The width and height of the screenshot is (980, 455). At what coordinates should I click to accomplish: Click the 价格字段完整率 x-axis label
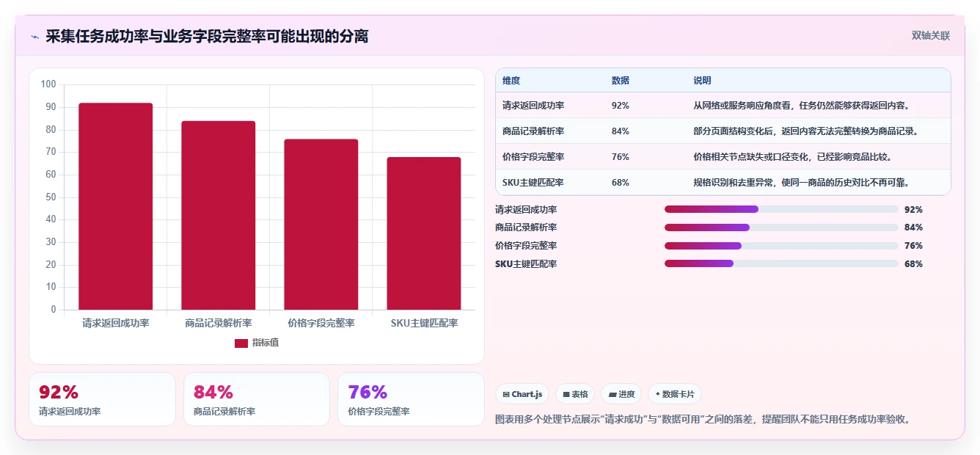tap(321, 323)
